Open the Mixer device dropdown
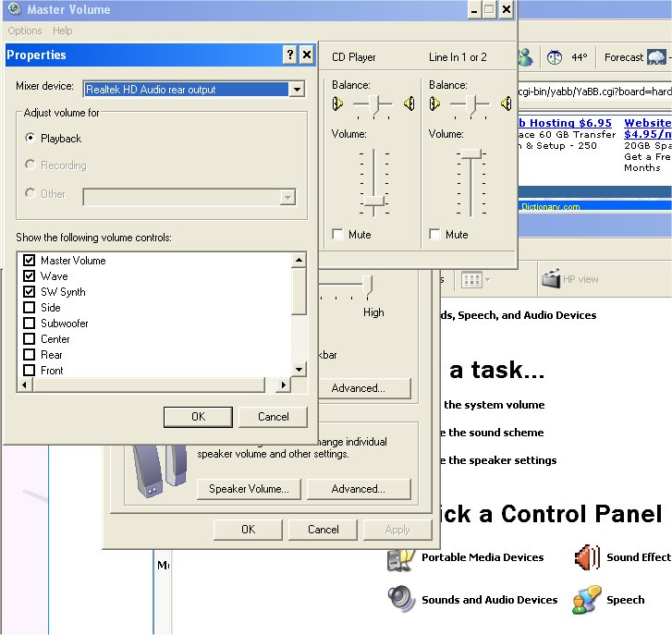The image size is (672, 635). pos(296,90)
